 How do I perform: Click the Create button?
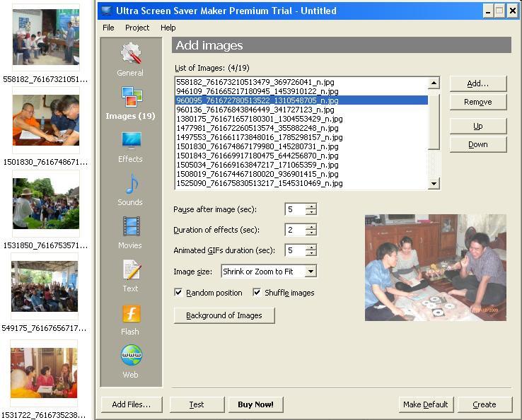pyautogui.click(x=485, y=404)
